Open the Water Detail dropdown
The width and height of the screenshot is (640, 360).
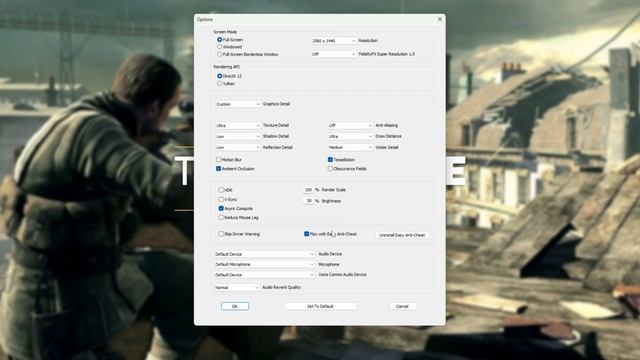pyautogui.click(x=350, y=147)
